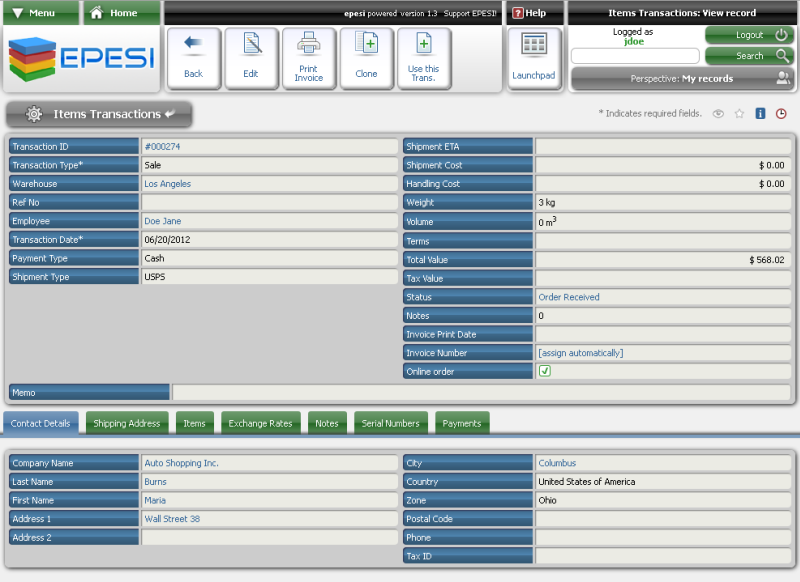Print the invoice
800x582 pixels.
[x=309, y=57]
